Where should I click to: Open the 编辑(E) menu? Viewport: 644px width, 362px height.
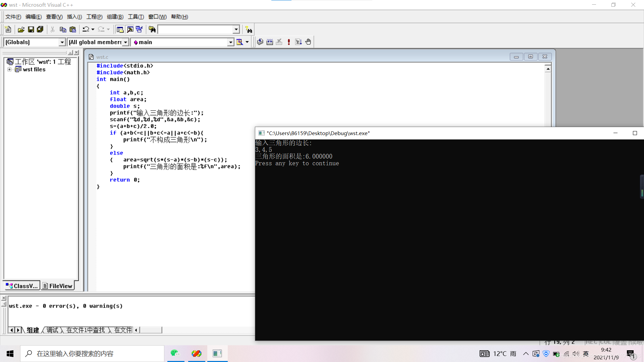click(x=34, y=17)
